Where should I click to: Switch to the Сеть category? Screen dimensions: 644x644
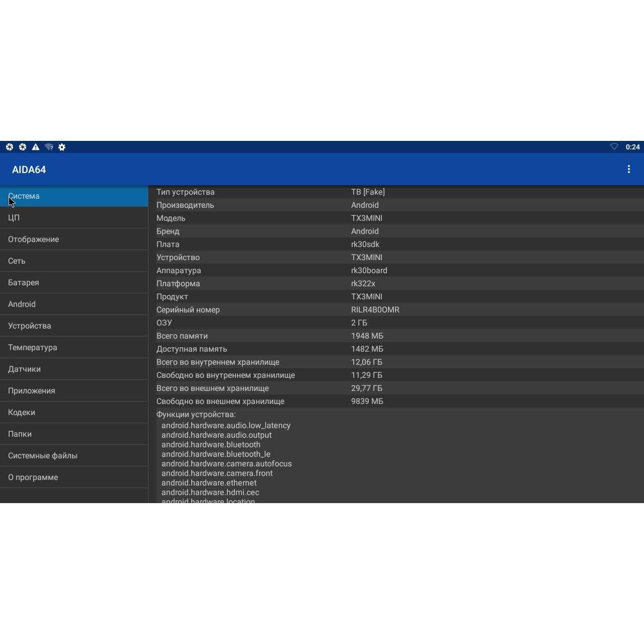(x=74, y=261)
